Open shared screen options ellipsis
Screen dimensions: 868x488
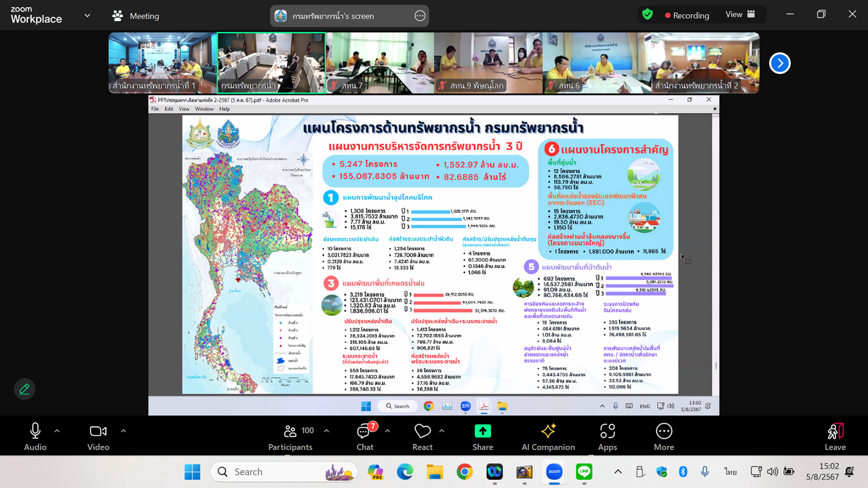tap(420, 16)
